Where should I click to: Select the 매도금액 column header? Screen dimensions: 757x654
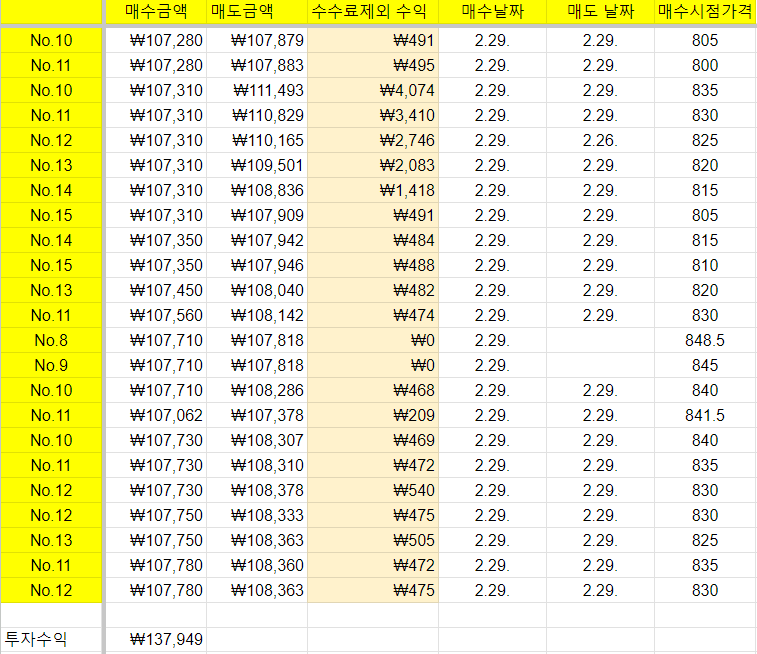(x=257, y=12)
